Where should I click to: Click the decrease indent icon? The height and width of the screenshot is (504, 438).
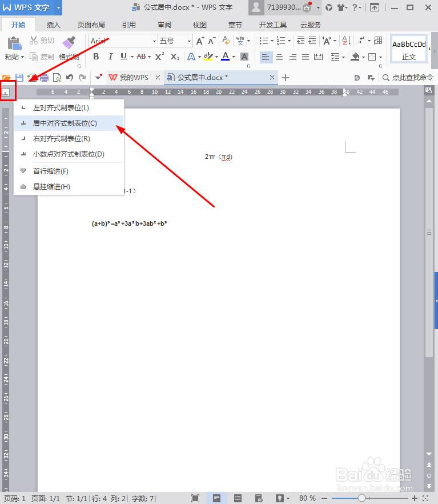(x=300, y=41)
